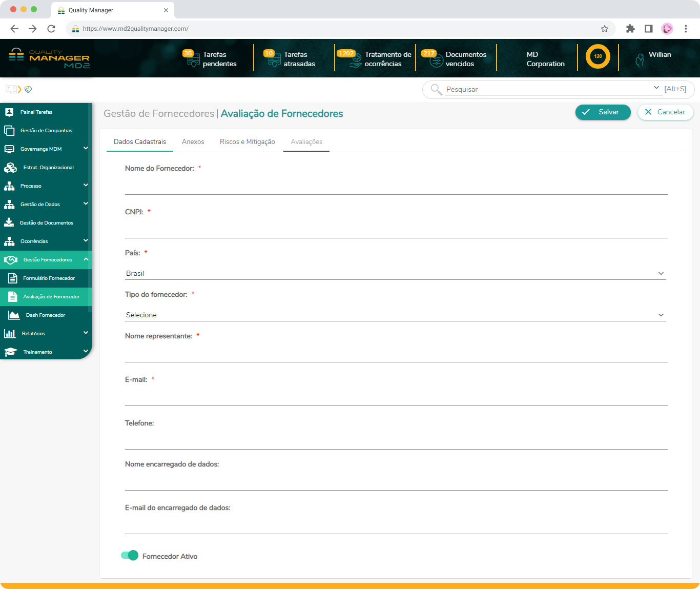Click the orange circular 120 timer icon
Image resolution: width=700 pixels, height=589 pixels.
pos(598,56)
